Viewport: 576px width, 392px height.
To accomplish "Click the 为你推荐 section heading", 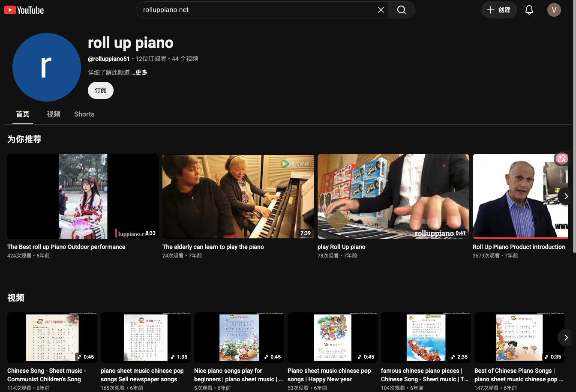I will 24,139.
